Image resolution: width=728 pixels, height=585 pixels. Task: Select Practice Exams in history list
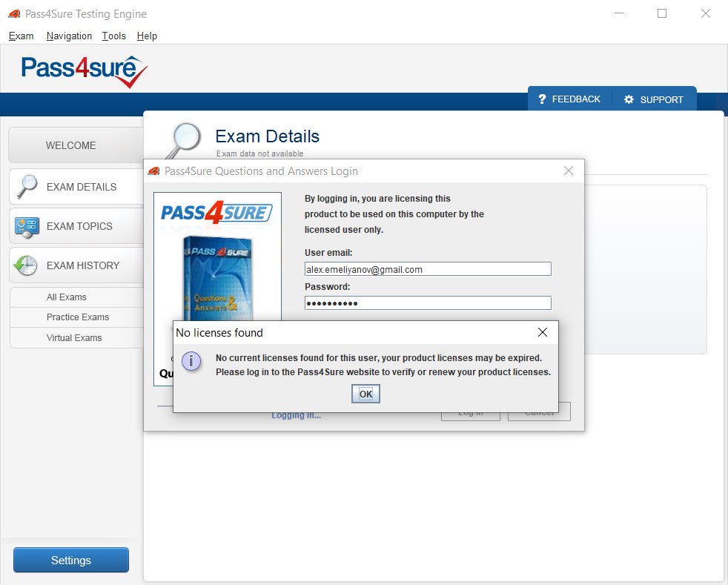coord(76,317)
